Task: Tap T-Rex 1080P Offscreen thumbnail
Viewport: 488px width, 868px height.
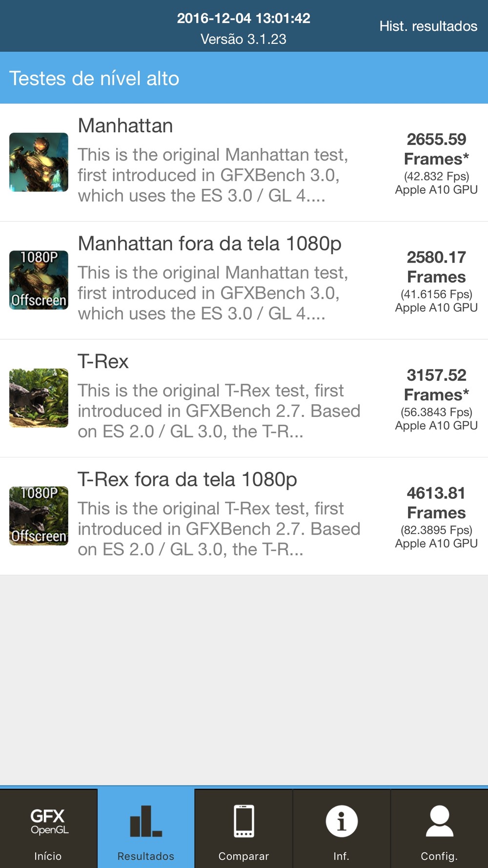Action: coord(39,516)
